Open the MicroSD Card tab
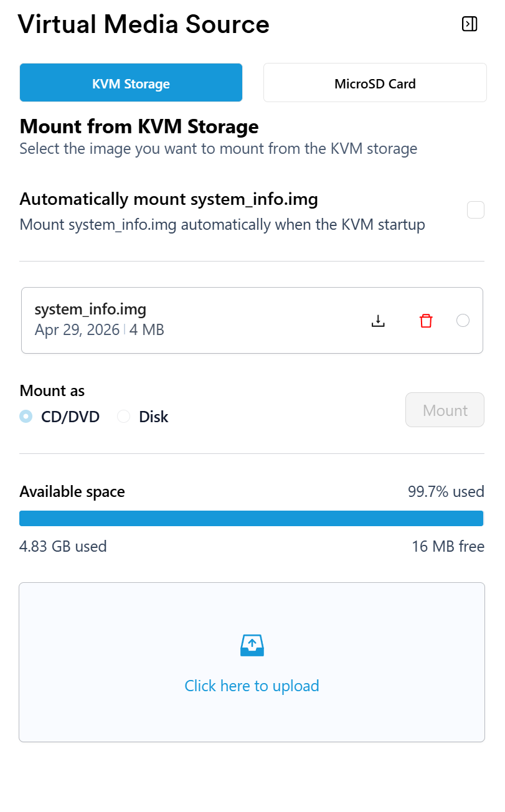 pyautogui.click(x=375, y=83)
